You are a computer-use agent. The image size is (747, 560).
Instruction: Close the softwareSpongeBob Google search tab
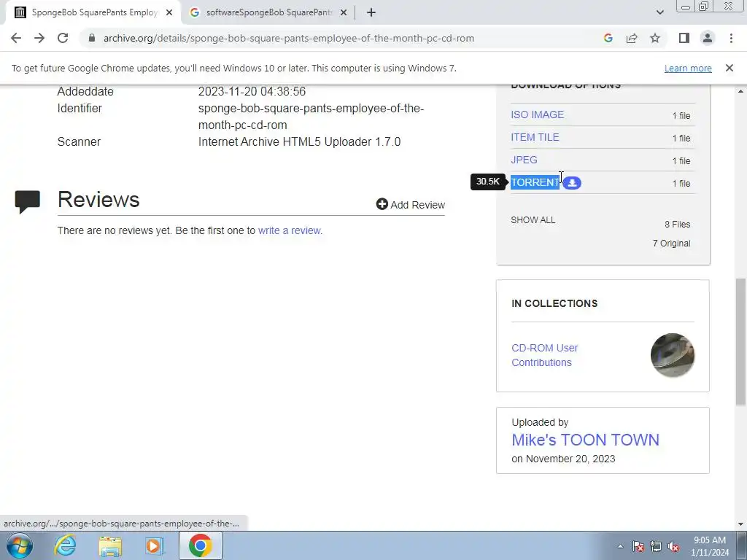tap(344, 12)
